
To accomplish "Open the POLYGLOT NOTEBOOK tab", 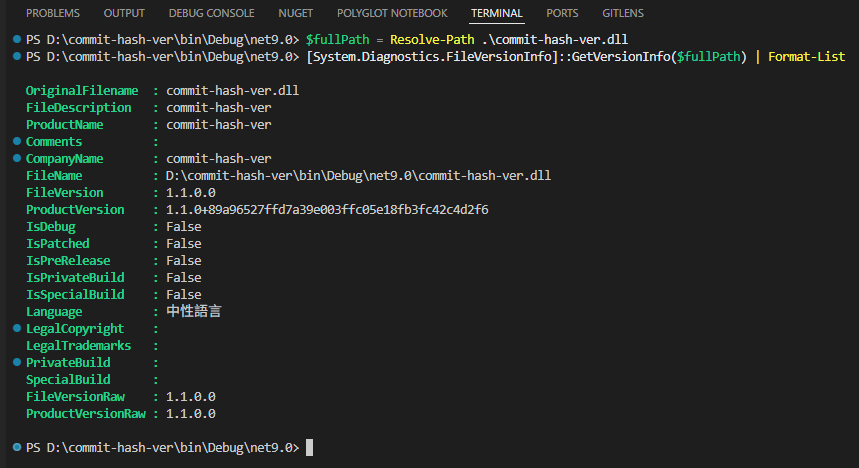I will tap(392, 14).
